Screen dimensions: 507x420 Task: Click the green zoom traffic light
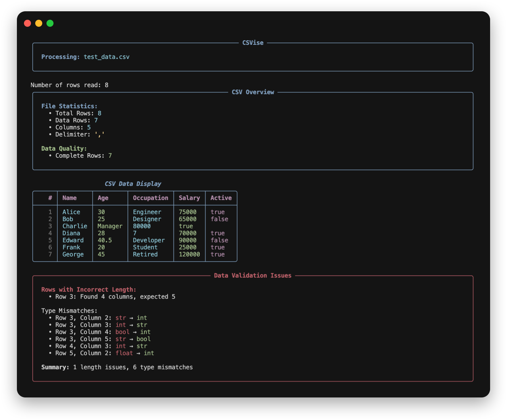(x=50, y=23)
